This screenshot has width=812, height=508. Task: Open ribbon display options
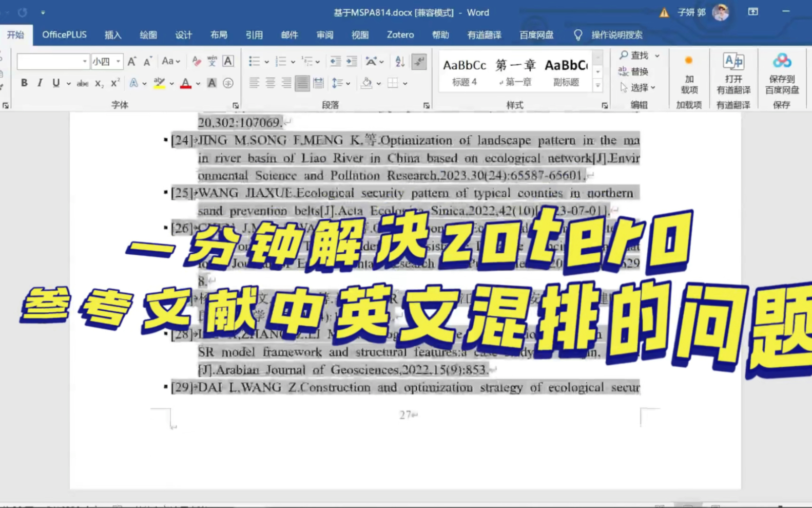[753, 12]
